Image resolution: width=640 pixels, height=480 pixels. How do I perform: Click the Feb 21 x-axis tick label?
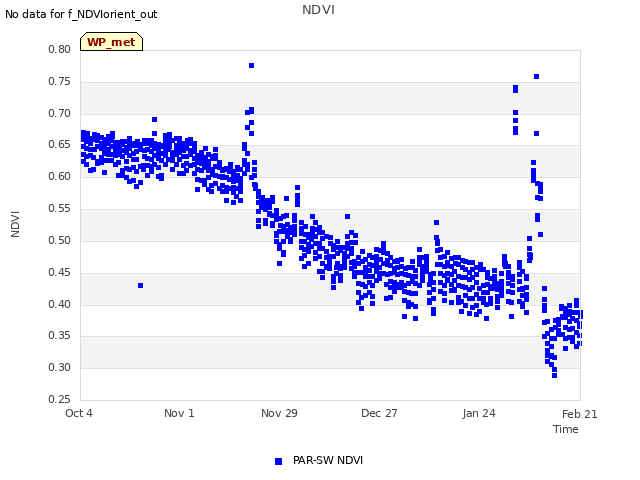click(580, 414)
